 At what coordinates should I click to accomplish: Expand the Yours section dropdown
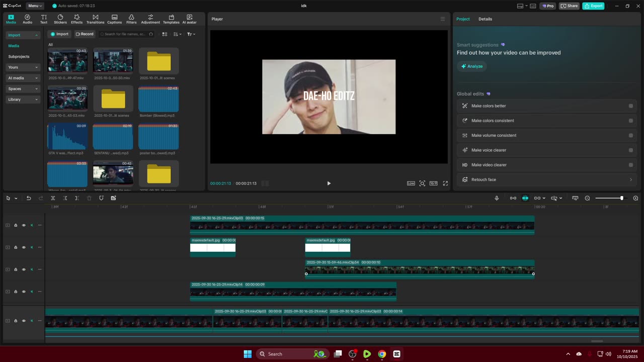pos(23,67)
